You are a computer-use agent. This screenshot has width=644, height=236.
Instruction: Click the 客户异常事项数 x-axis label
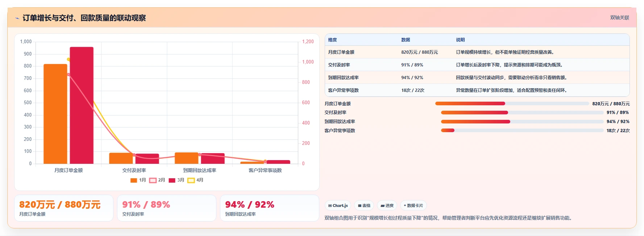(x=265, y=170)
